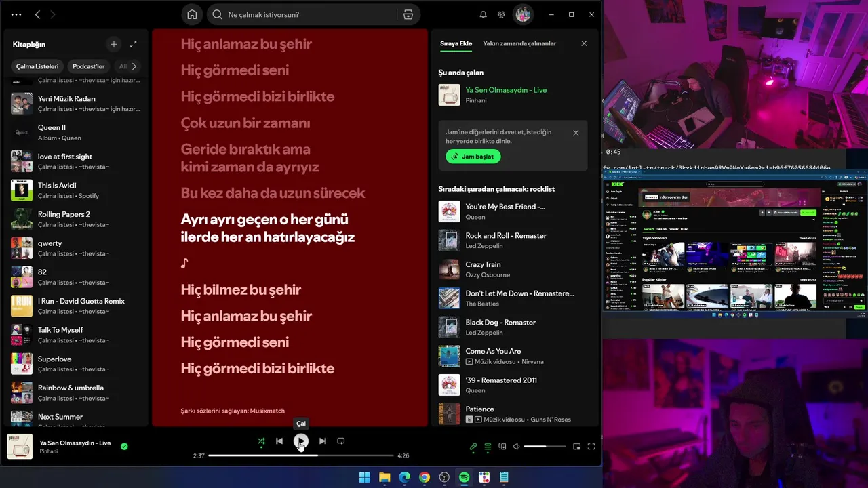Click the play button (Çal)
The width and height of the screenshot is (868, 488).
(x=301, y=441)
